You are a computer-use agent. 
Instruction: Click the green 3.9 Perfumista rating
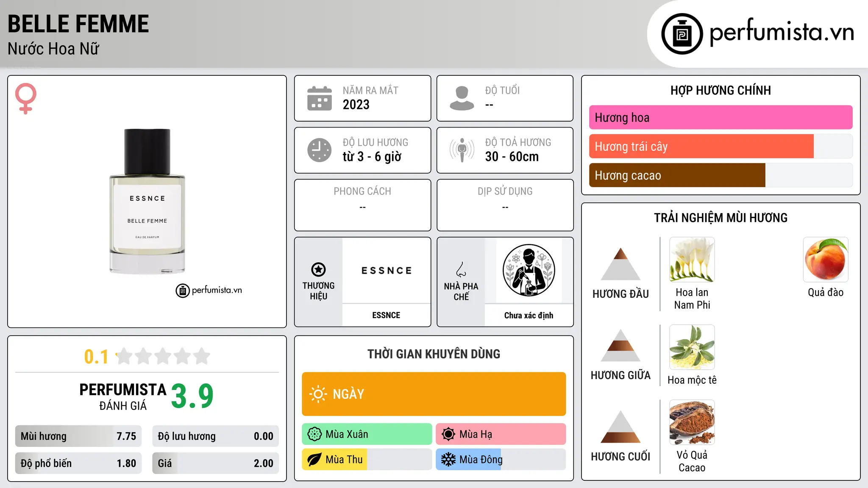pyautogui.click(x=192, y=396)
